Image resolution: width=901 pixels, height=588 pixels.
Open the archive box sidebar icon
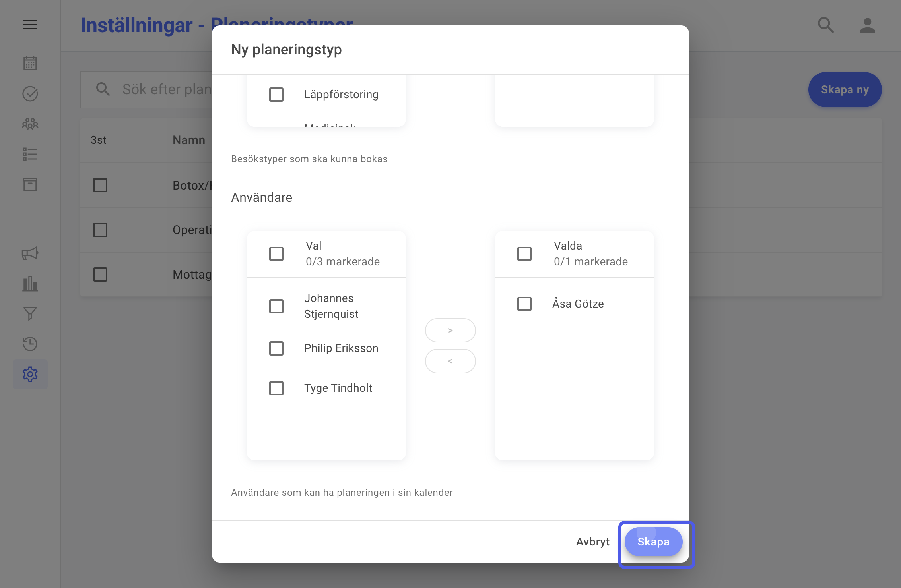(x=30, y=184)
